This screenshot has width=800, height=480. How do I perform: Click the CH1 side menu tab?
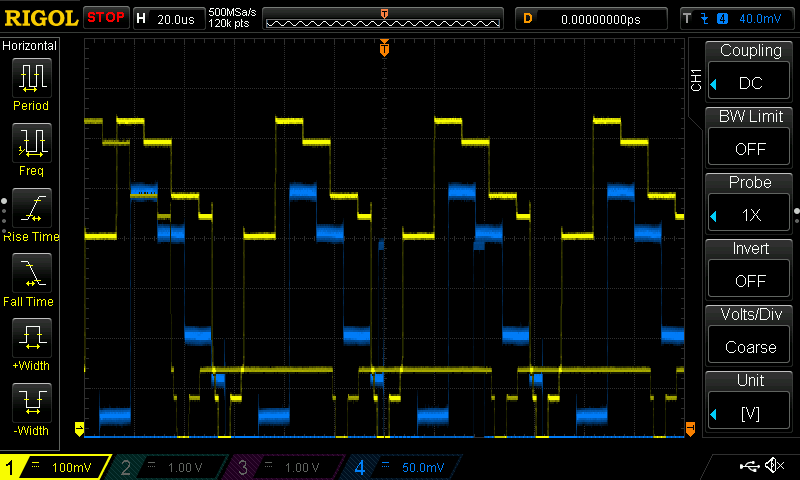[696, 80]
